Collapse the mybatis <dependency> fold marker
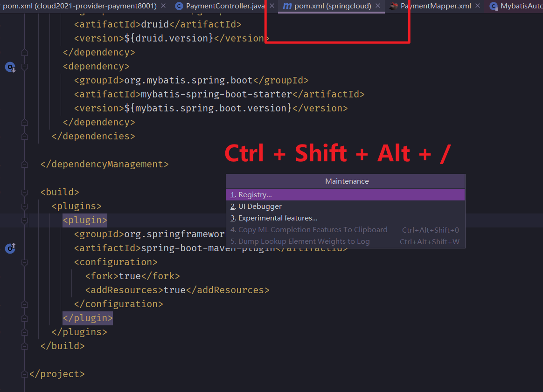543x392 pixels. pyautogui.click(x=25, y=67)
